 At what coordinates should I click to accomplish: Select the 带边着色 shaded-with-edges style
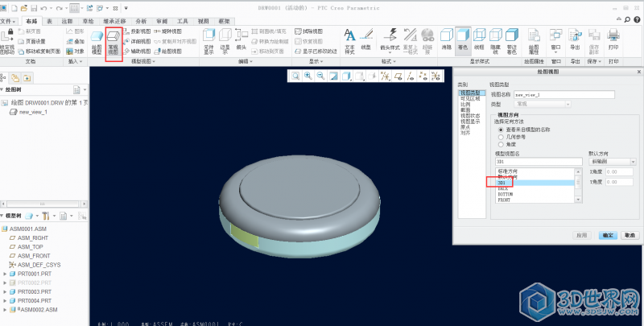click(512, 43)
